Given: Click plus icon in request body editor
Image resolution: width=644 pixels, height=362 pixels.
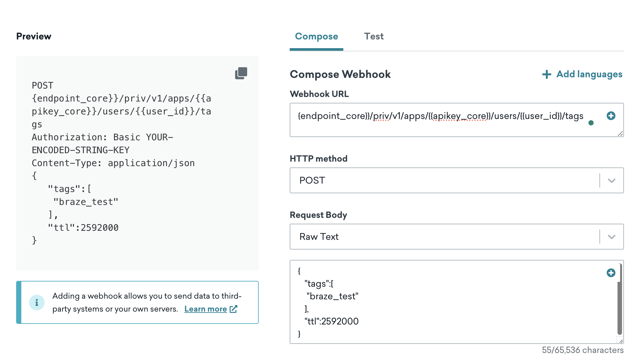Looking at the screenshot, I should click(611, 273).
